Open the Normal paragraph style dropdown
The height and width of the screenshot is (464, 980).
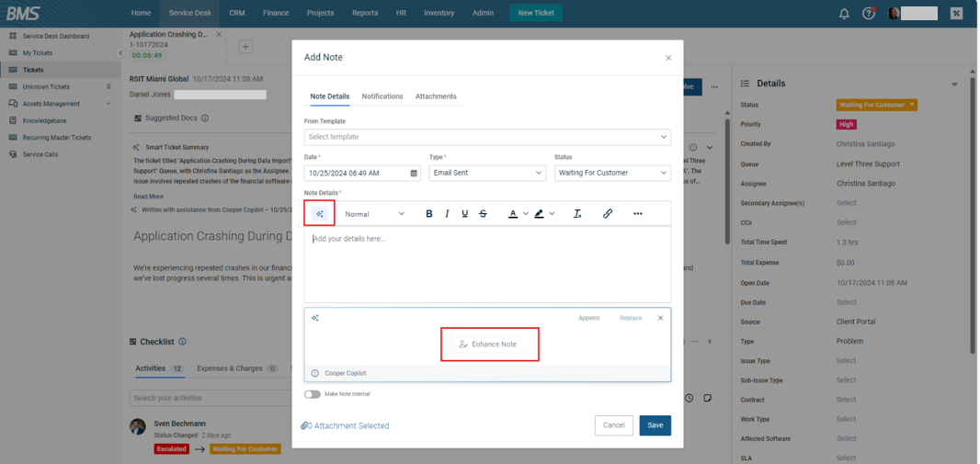point(374,214)
